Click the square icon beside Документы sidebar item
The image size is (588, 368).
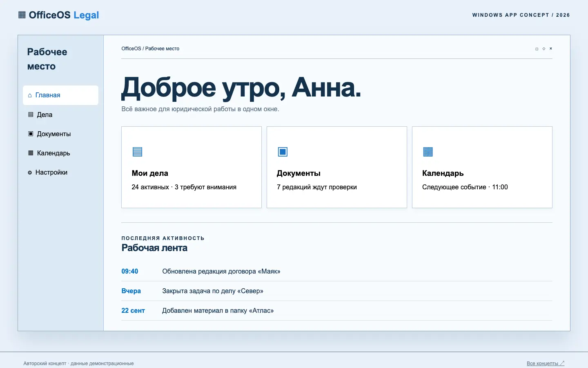click(x=31, y=134)
